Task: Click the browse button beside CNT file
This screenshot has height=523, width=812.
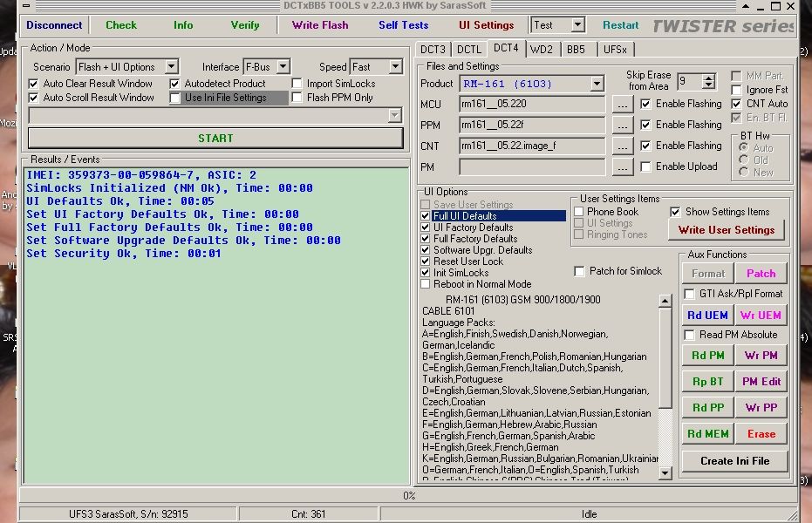Action: (622, 146)
